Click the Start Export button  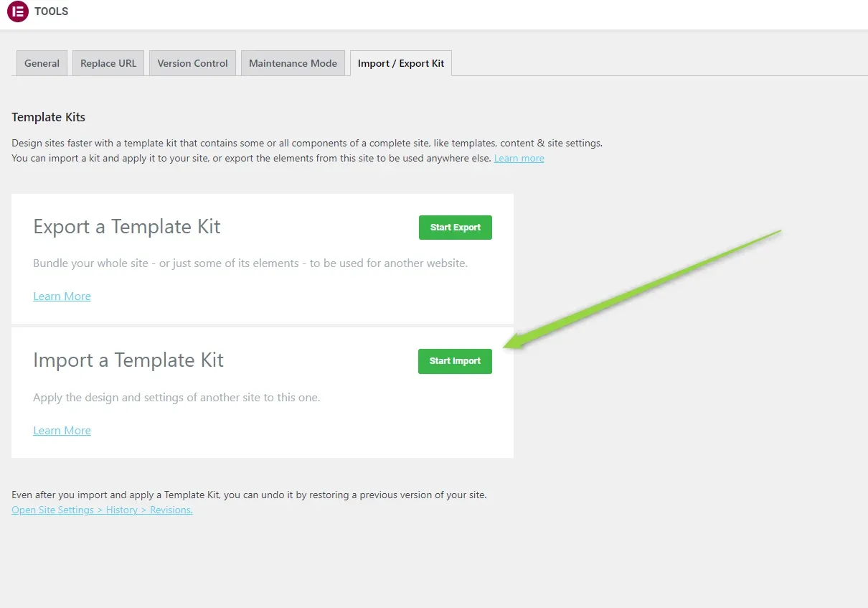coord(456,228)
